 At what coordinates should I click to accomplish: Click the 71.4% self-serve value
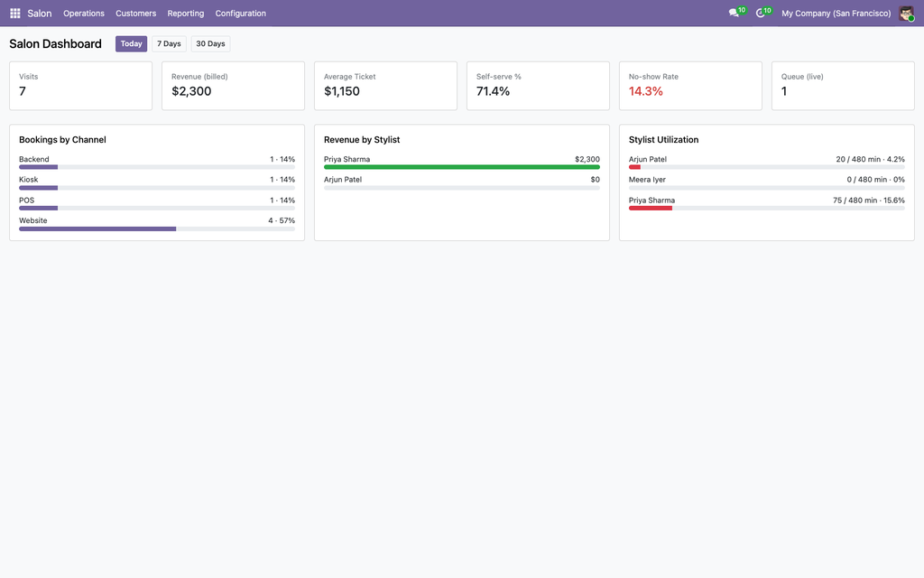click(x=494, y=91)
